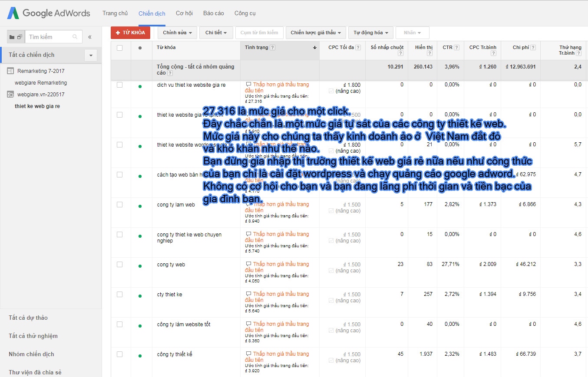Open the Cơ hội tab
Screen dimensions: 588x377
pos(184,13)
